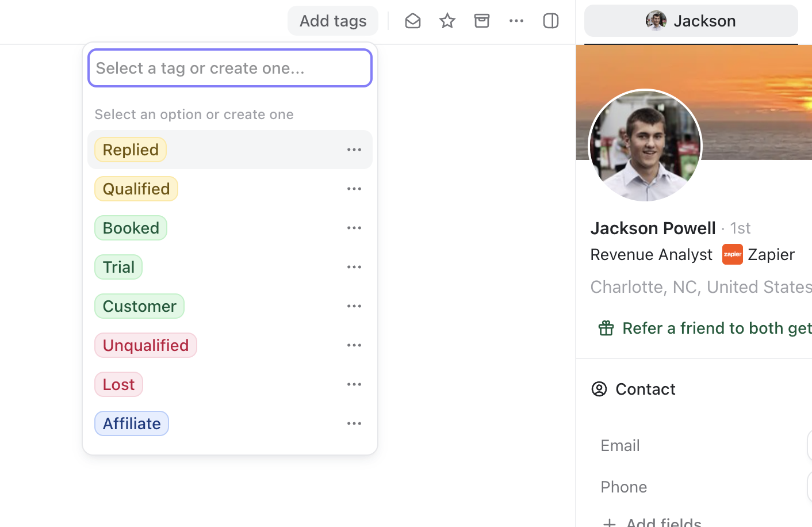
Task: Click the Charlotte, NC location text
Action: pyautogui.click(x=701, y=287)
